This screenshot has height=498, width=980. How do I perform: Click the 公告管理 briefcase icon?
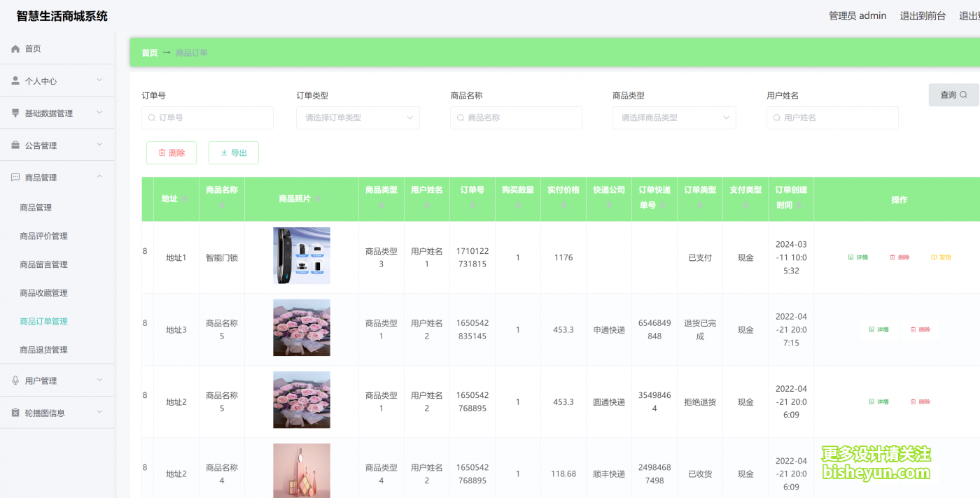point(15,145)
